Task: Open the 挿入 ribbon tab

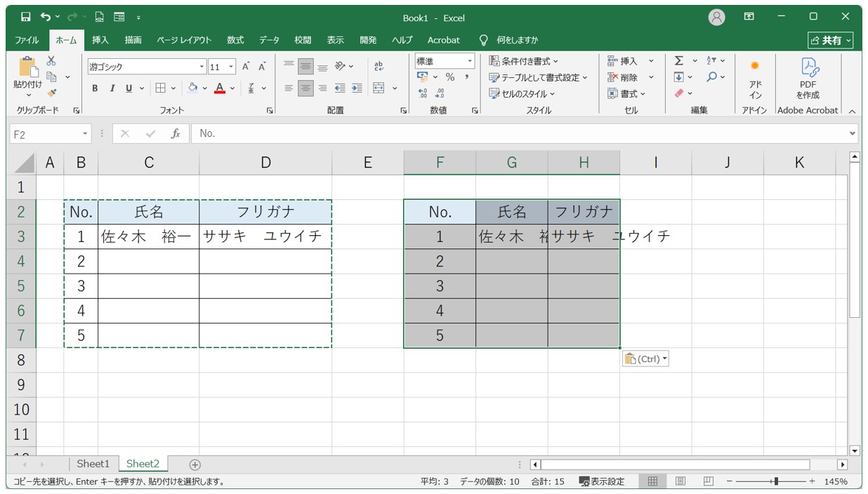Action: pyautogui.click(x=100, y=40)
